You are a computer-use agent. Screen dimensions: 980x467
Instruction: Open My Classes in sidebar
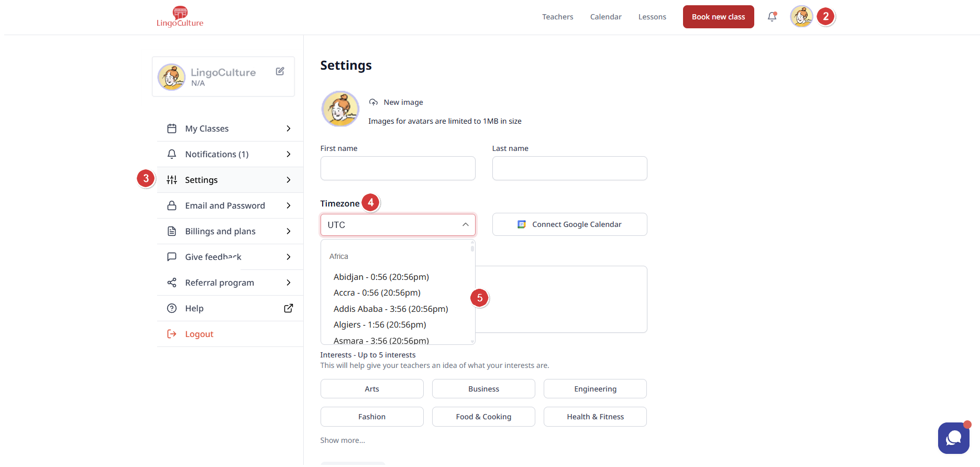[x=229, y=128]
